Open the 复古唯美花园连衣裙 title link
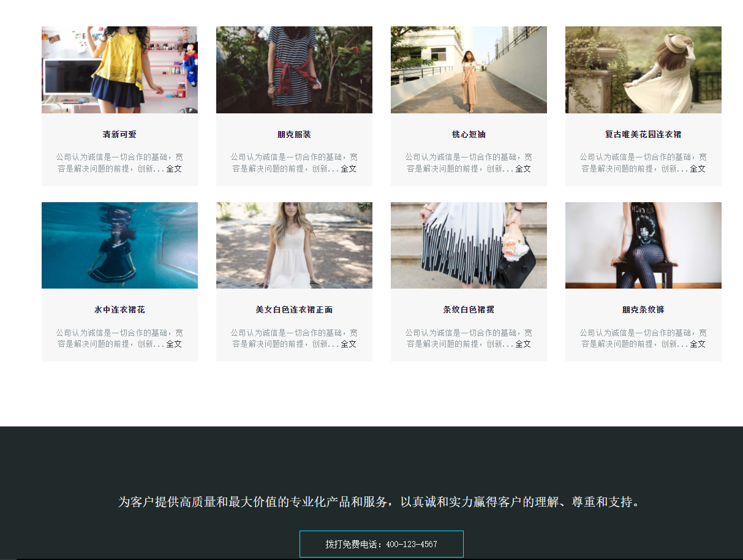Image resolution: width=743 pixels, height=560 pixels. 643,135
